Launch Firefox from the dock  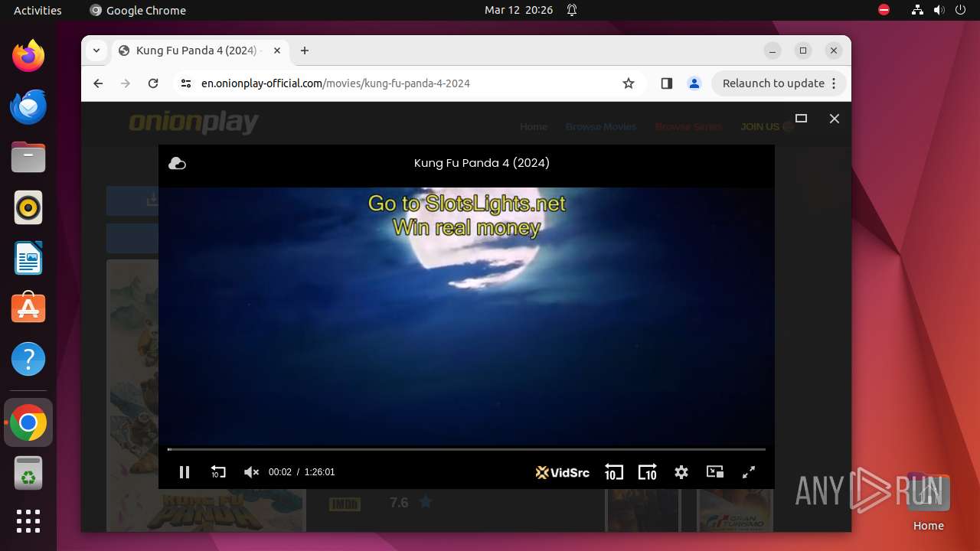pos(28,56)
